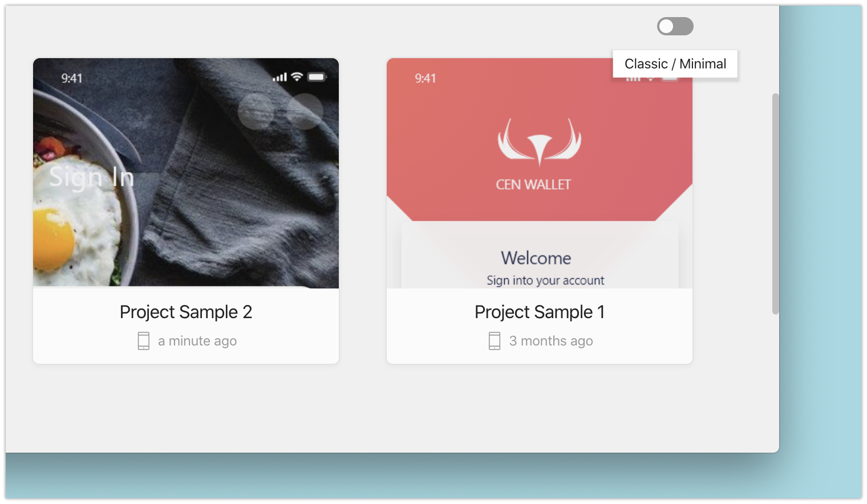This screenshot has width=867, height=504.
Task: Click the "3 months ago" timestamp
Action: coord(551,341)
